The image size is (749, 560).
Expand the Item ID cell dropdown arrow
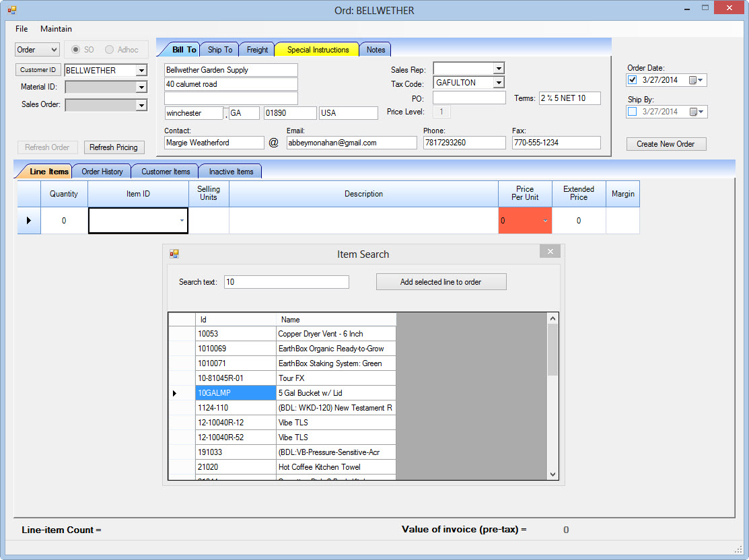pos(182,221)
